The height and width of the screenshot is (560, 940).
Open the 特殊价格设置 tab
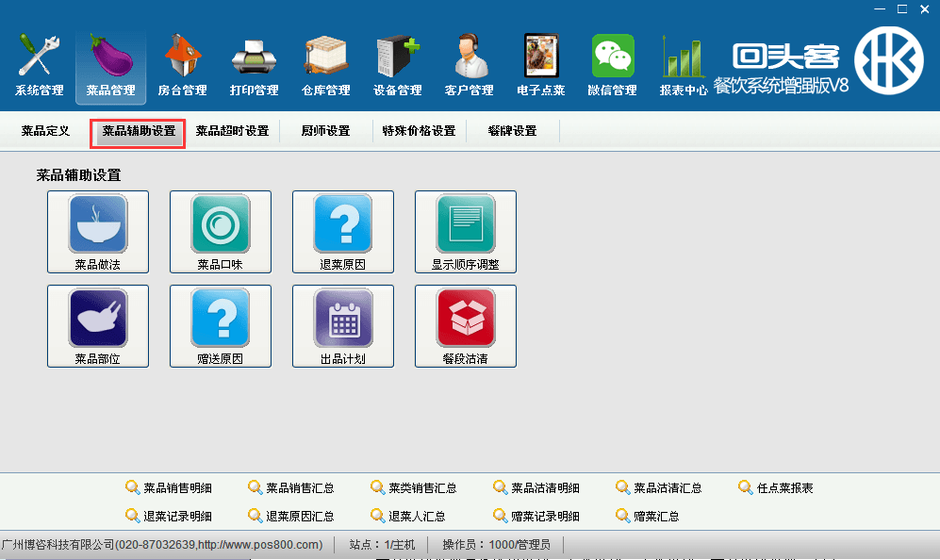point(419,131)
